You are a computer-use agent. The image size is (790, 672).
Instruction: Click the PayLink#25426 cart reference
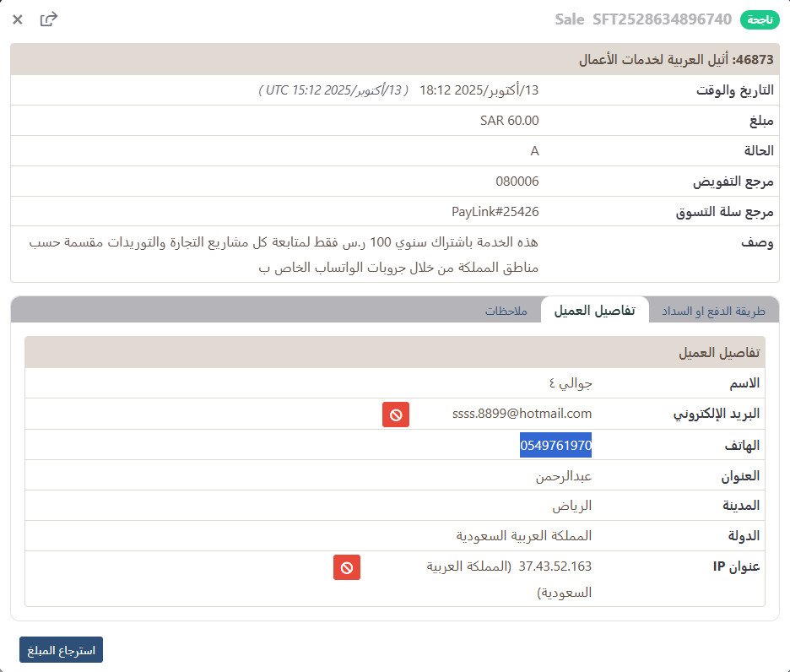tap(495, 211)
